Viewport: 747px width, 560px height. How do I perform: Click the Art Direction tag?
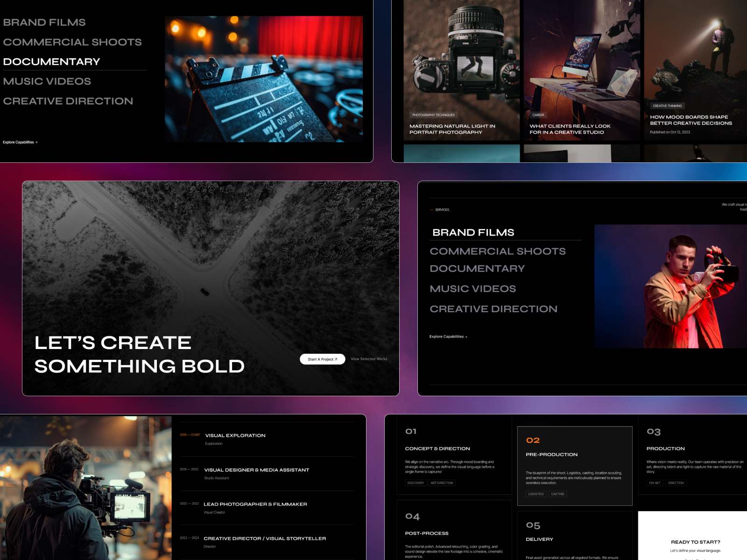point(442,483)
